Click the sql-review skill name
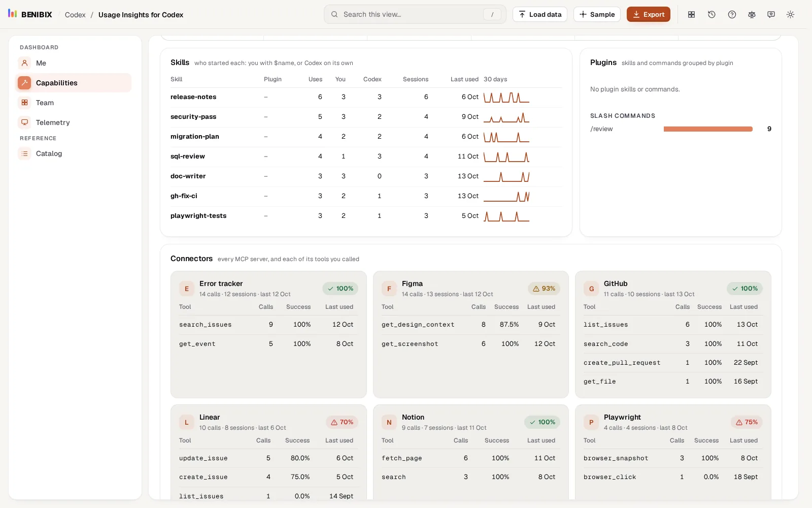The height and width of the screenshot is (508, 812). pyautogui.click(x=188, y=156)
